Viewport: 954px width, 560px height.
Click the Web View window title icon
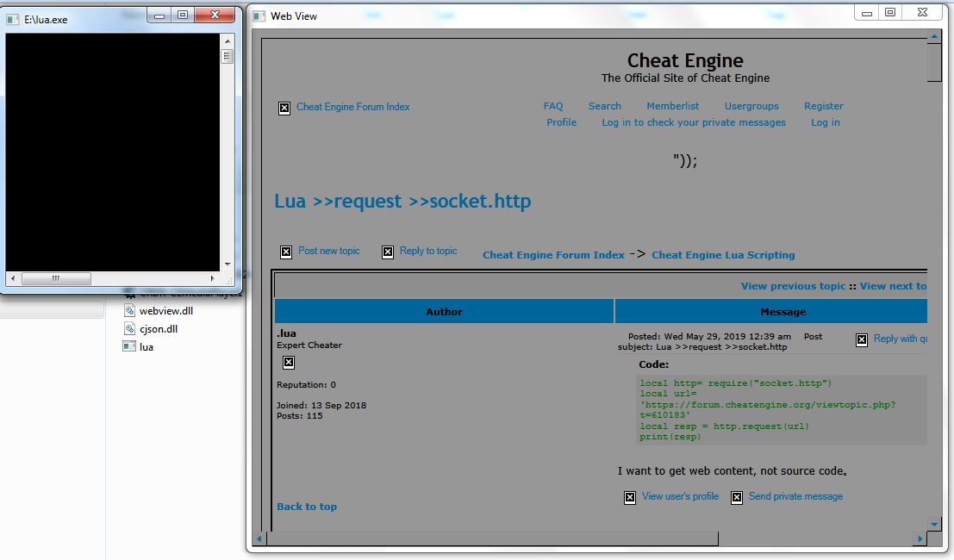pyautogui.click(x=259, y=16)
